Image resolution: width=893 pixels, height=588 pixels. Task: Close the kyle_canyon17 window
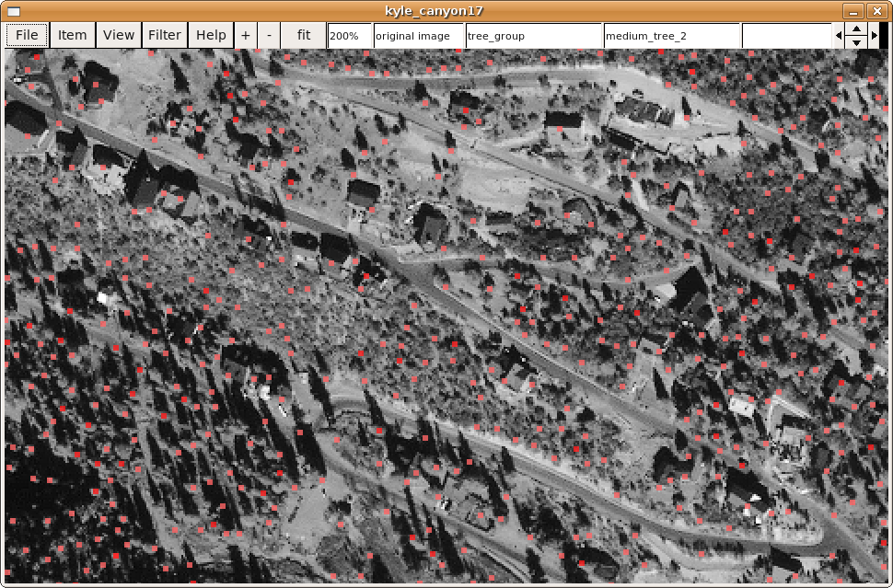point(876,11)
